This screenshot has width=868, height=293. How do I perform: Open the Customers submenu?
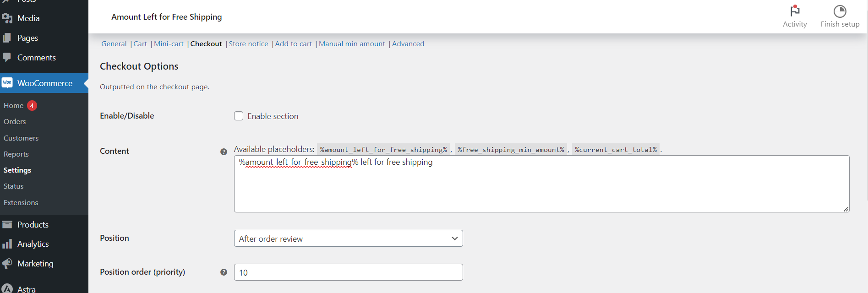pos(21,138)
